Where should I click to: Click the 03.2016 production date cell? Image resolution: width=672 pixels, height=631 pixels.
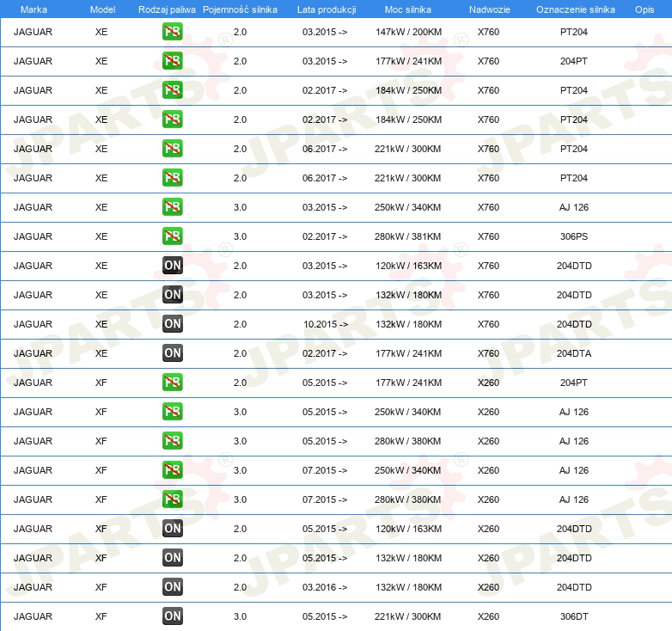click(325, 587)
